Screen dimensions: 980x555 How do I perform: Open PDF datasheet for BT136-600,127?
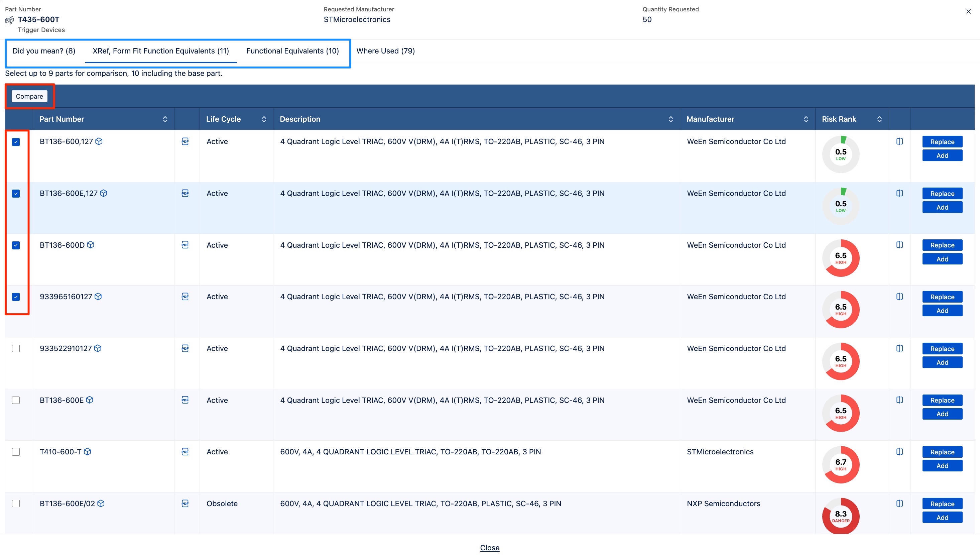click(x=185, y=141)
